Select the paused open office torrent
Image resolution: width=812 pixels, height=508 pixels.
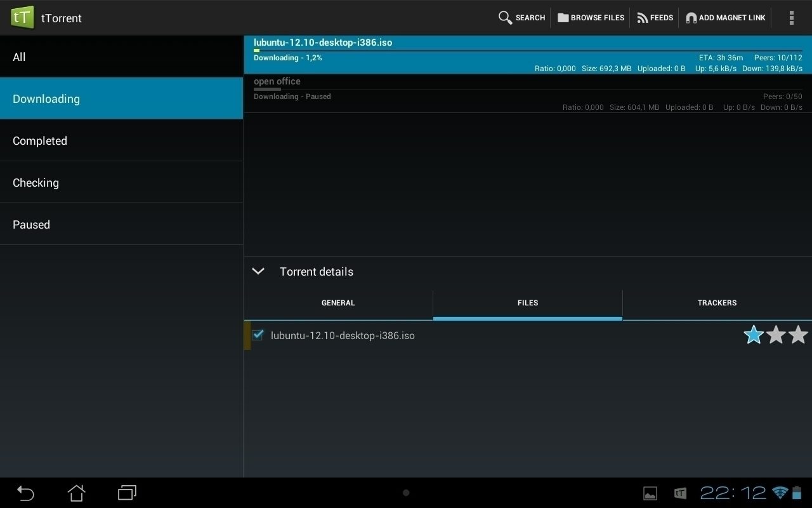coord(528,94)
